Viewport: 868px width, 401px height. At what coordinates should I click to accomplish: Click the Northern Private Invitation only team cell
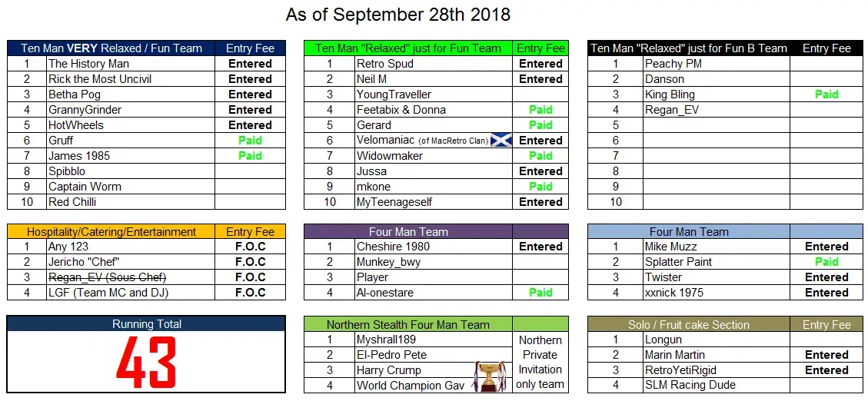pyautogui.click(x=540, y=363)
